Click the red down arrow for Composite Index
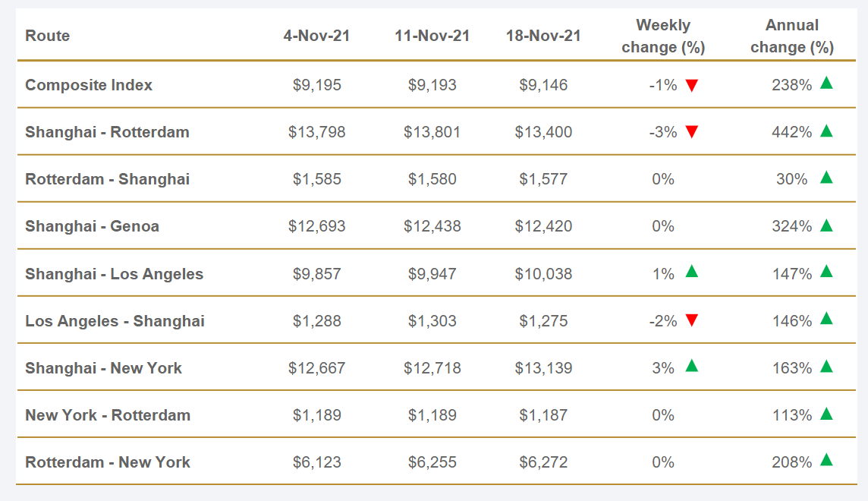The width and height of the screenshot is (868, 501). click(x=691, y=85)
